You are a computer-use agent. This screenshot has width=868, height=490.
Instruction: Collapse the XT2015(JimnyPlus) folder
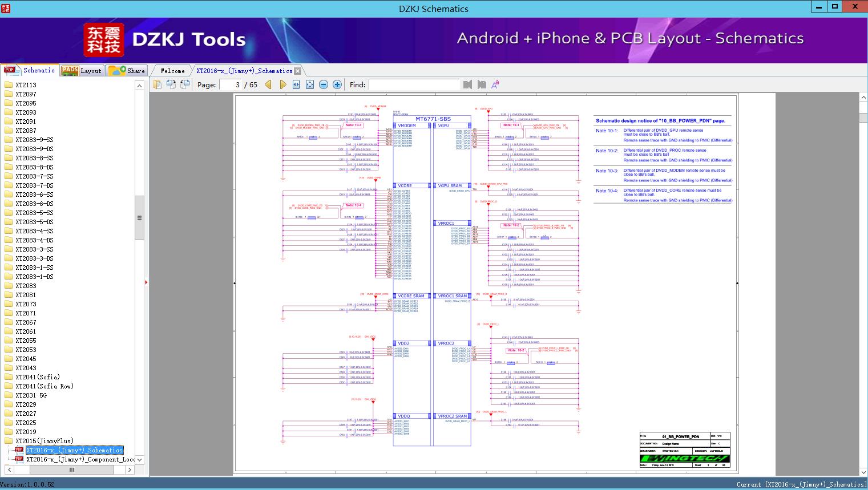pyautogui.click(x=39, y=441)
